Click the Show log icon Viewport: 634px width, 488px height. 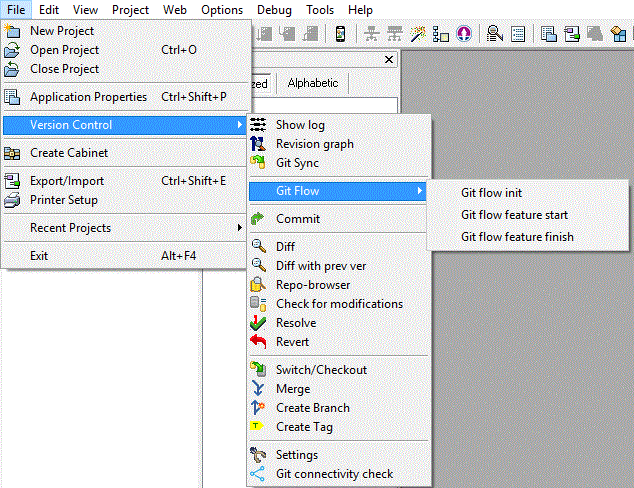click(x=258, y=125)
